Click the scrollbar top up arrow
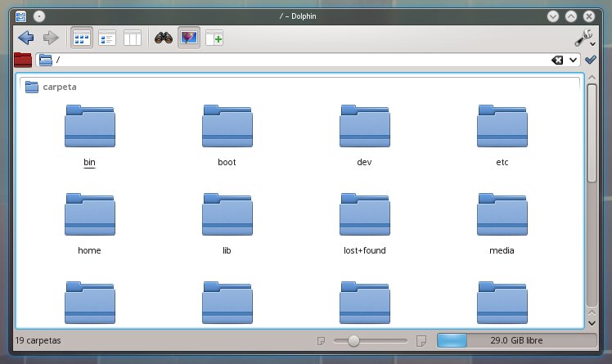Image resolution: width=612 pixels, height=364 pixels. (592, 77)
